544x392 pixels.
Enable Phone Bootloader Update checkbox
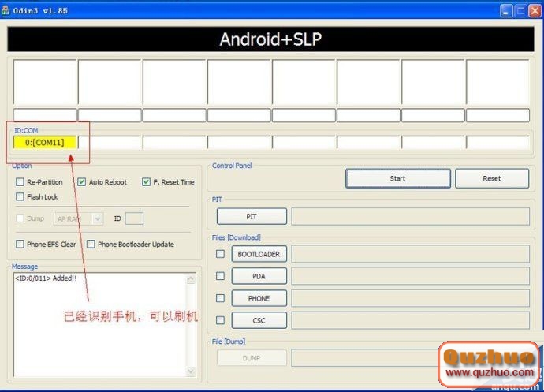[x=91, y=244]
